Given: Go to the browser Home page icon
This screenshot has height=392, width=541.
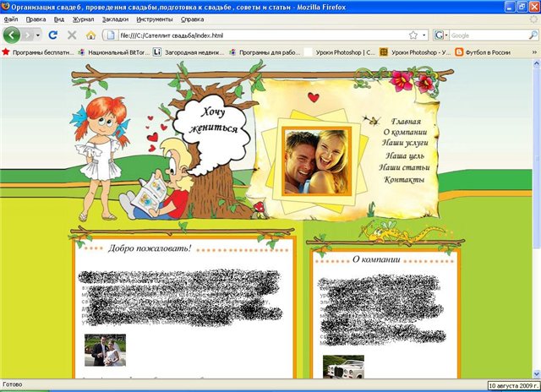Looking at the screenshot, I should click(x=90, y=35).
